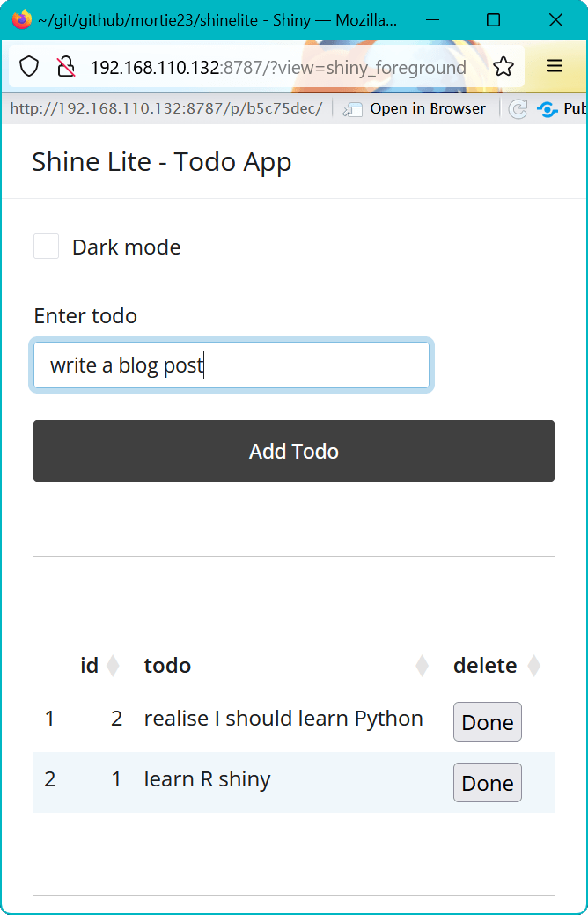Click the browser address bar URL

point(278,67)
